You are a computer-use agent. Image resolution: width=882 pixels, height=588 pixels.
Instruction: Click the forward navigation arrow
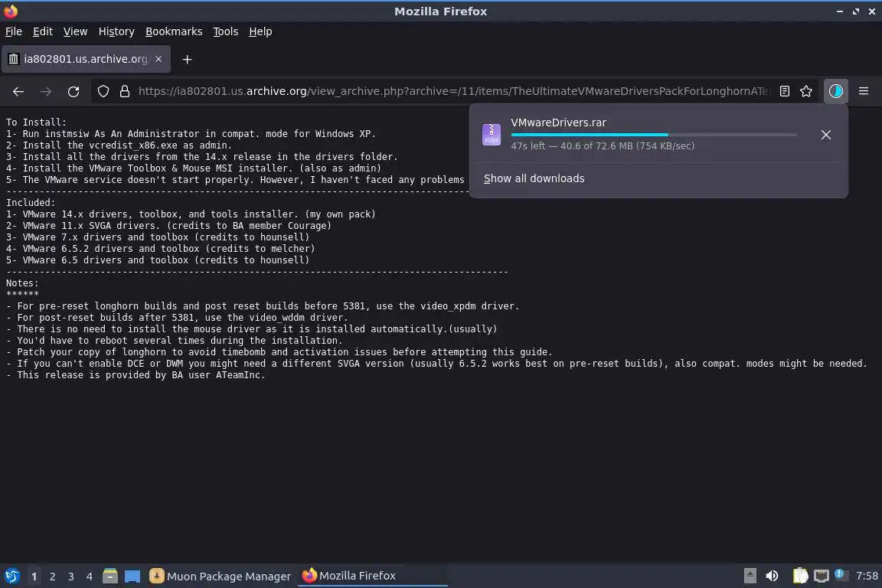click(x=46, y=91)
